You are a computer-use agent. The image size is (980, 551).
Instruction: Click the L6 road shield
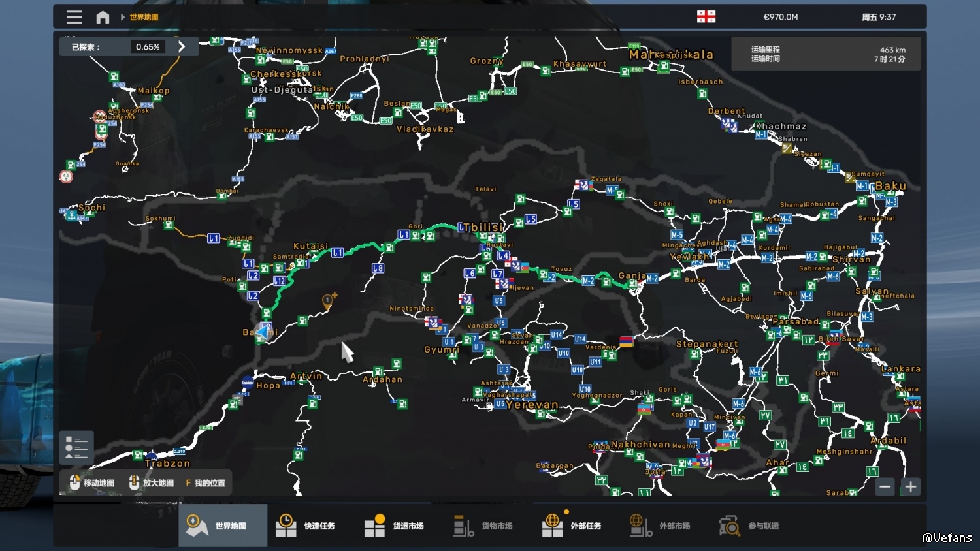coord(470,274)
